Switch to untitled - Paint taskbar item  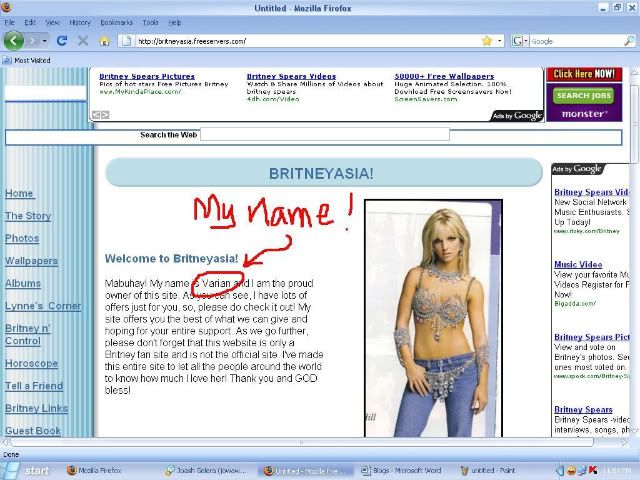coord(488,471)
